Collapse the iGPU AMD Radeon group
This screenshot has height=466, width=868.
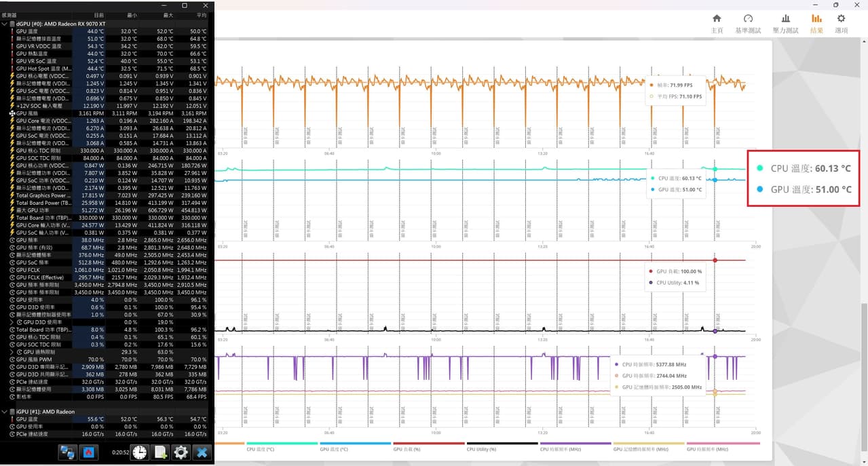coord(5,412)
